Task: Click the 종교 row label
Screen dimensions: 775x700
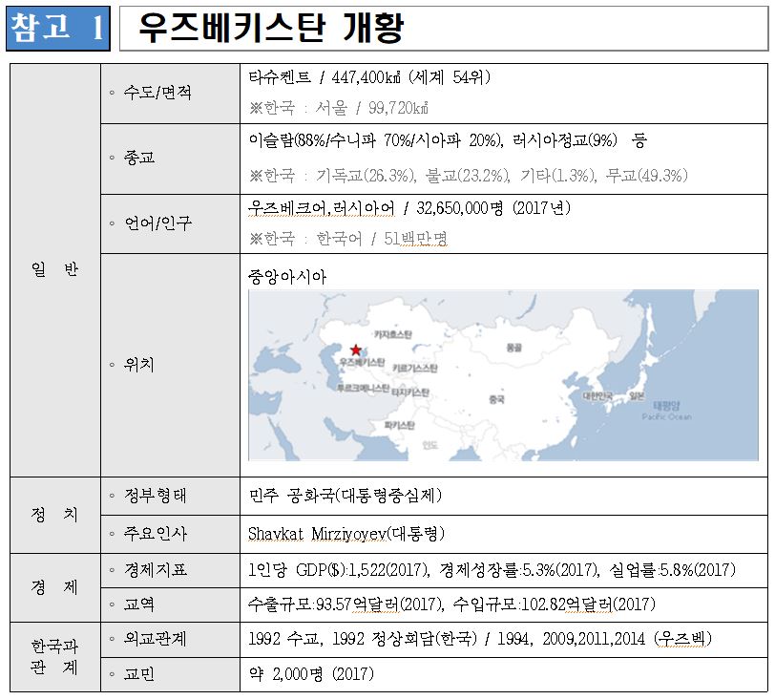Action: tap(138, 157)
